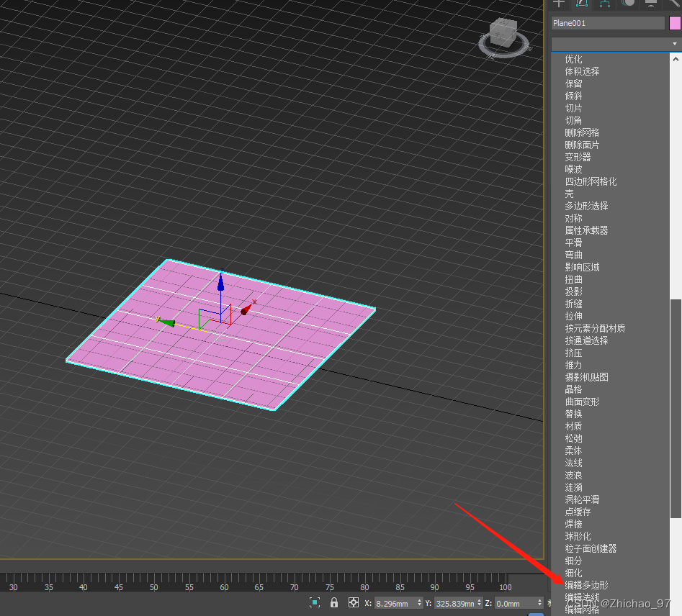Open the Plane001 object color swatch
682x616 pixels.
(675, 23)
